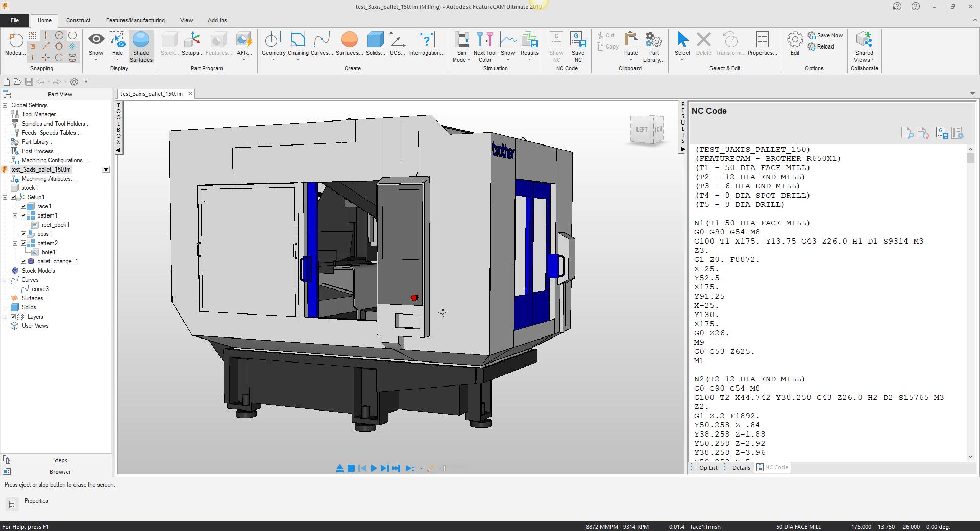980x531 pixels.
Task: Open the Steps panel
Action: coord(60,460)
